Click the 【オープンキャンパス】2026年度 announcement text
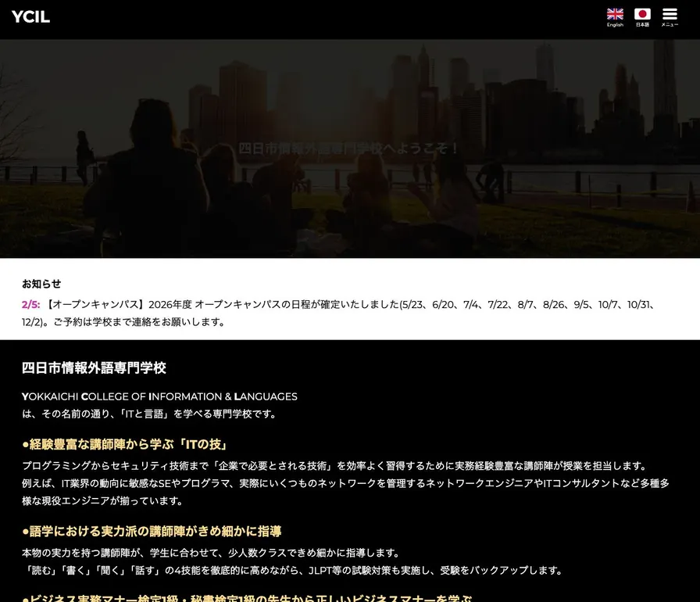The image size is (700, 602). coord(338,313)
